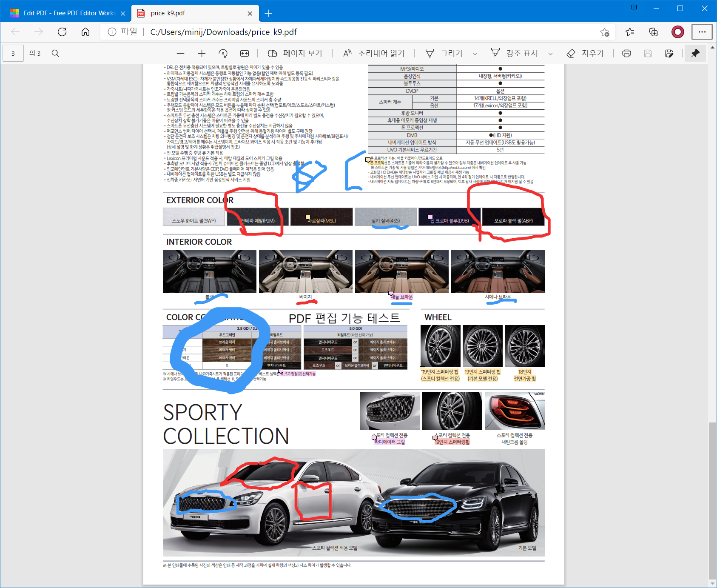Search the PDF with magnifier icon
This screenshot has height=588, width=717.
coord(55,53)
